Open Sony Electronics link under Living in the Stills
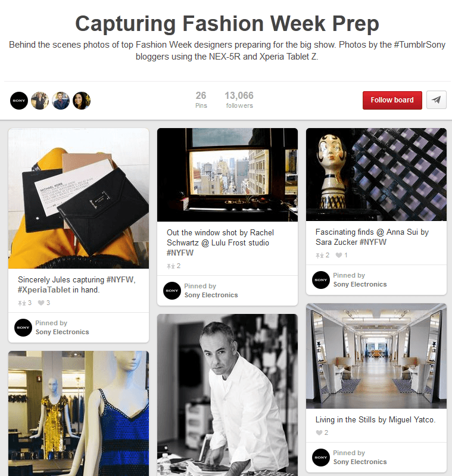The image size is (452, 476). (360, 462)
